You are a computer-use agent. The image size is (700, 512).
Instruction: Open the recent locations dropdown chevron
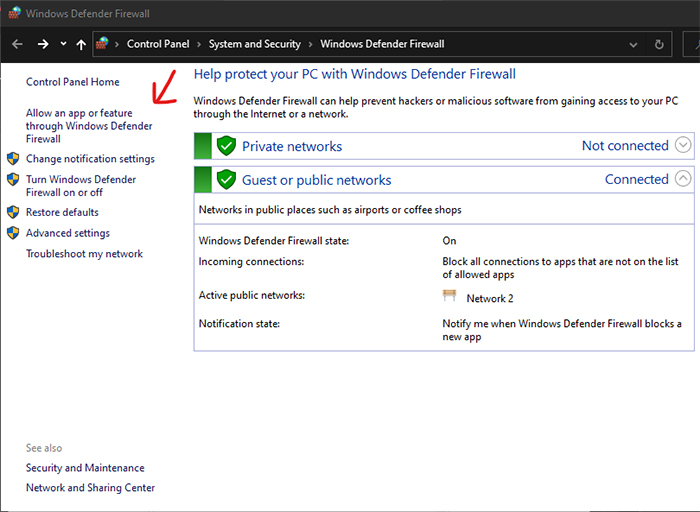[x=63, y=44]
